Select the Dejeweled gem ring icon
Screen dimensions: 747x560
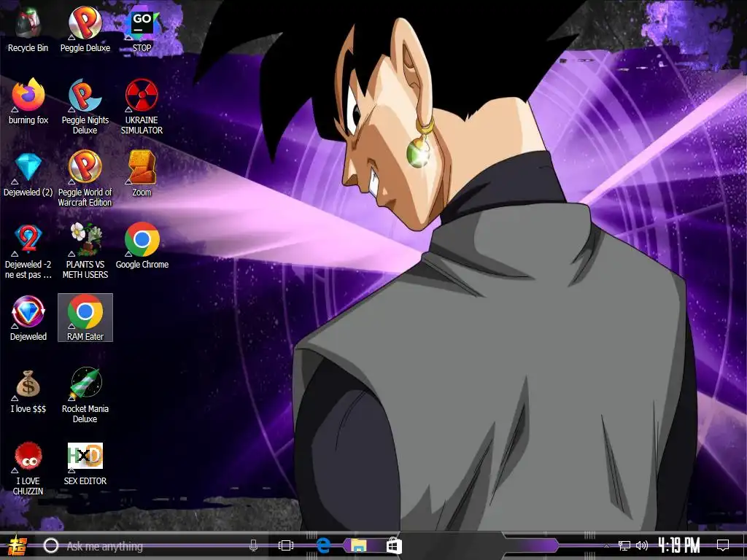(x=28, y=319)
